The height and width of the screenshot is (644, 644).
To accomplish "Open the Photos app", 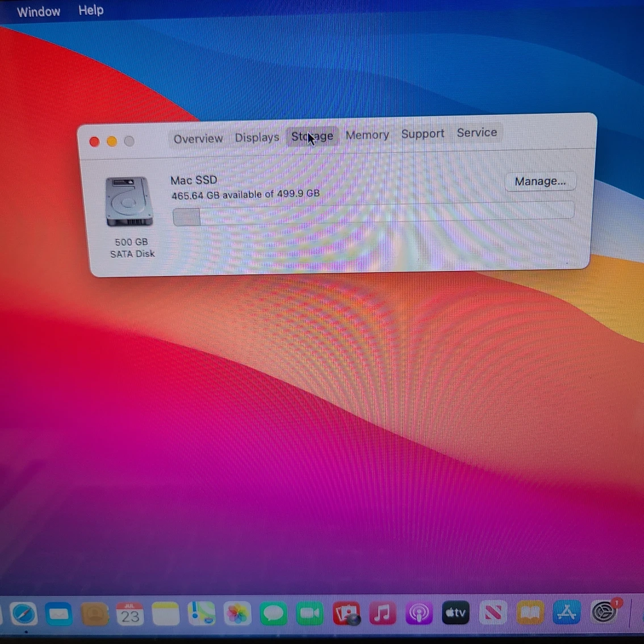I will (x=237, y=613).
